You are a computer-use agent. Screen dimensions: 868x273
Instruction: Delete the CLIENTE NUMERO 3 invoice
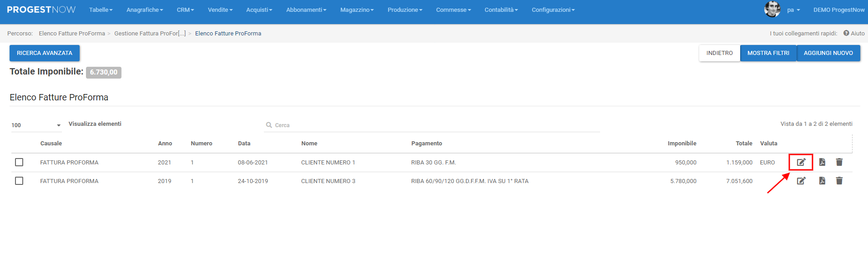click(x=839, y=181)
